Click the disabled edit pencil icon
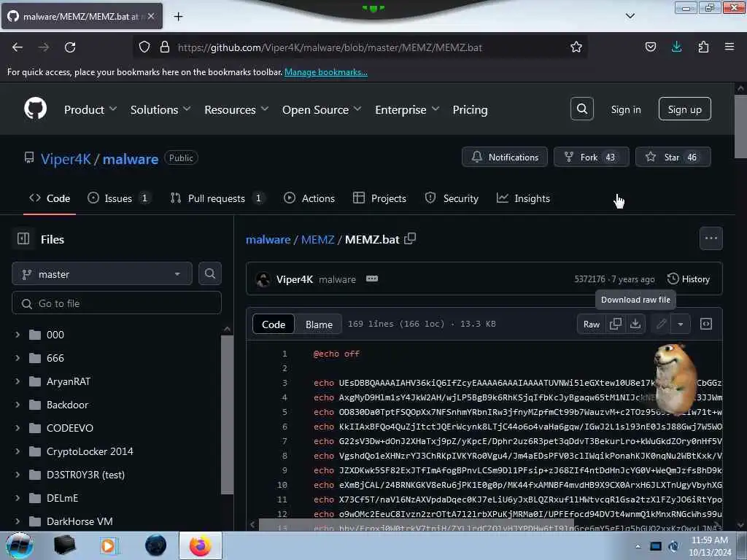747x560 pixels. coord(661,324)
